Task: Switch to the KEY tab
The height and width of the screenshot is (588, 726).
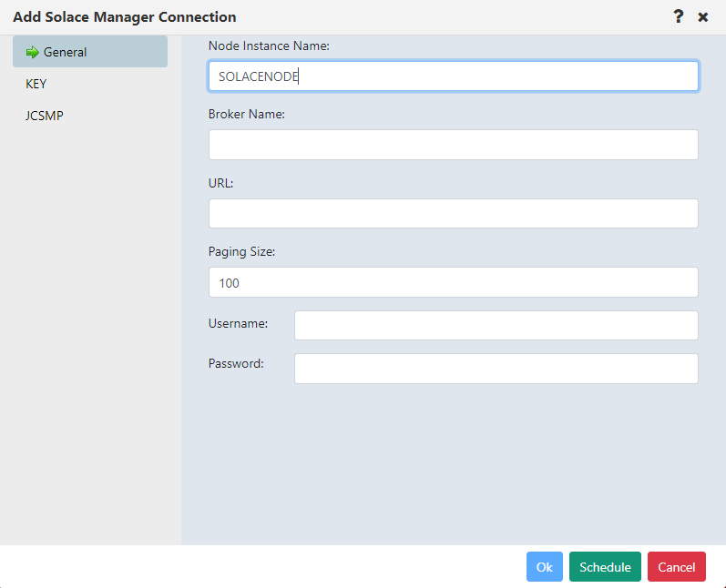Action: click(36, 84)
